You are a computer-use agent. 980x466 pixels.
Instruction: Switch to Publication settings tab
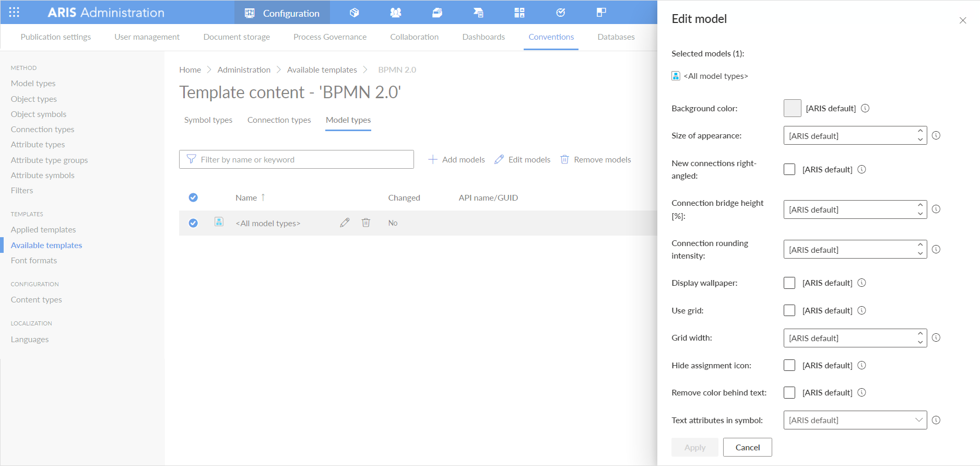56,37
